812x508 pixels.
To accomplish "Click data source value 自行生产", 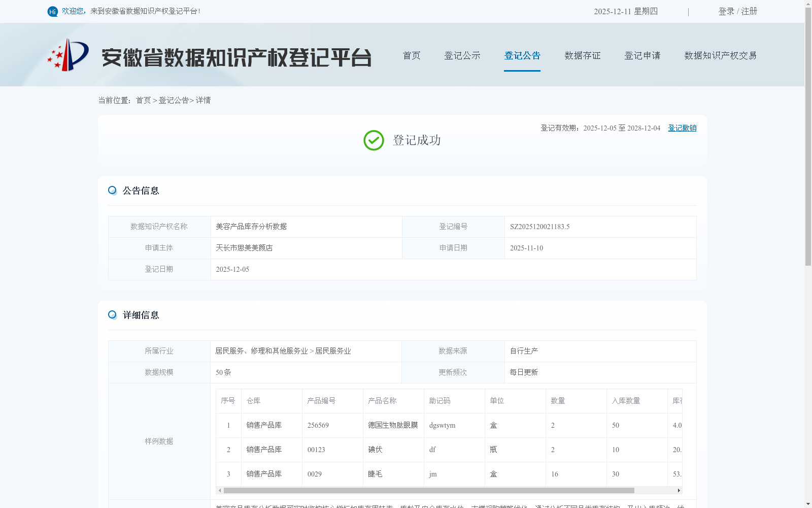I will point(524,351).
